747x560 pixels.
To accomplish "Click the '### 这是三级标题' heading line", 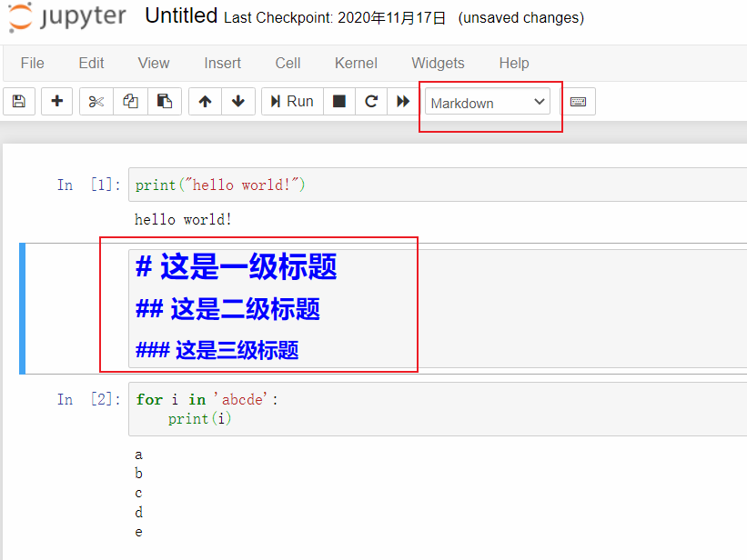I will click(217, 350).
